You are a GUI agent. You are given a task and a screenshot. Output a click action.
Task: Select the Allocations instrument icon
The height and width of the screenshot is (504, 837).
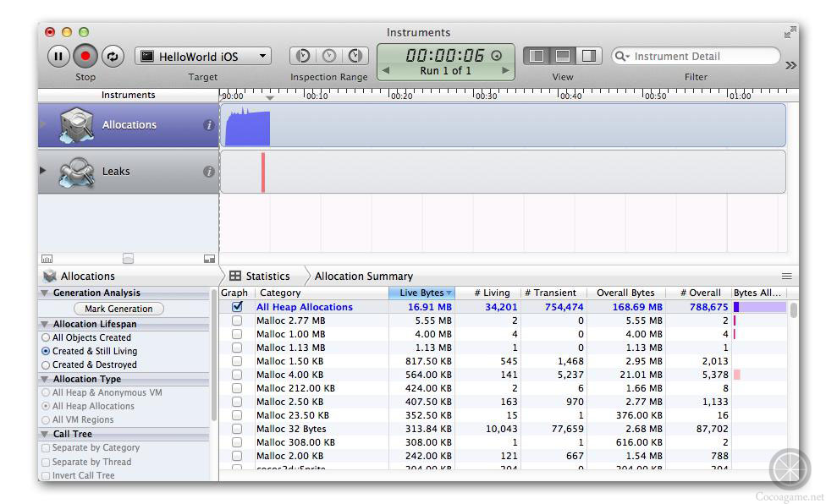click(76, 125)
